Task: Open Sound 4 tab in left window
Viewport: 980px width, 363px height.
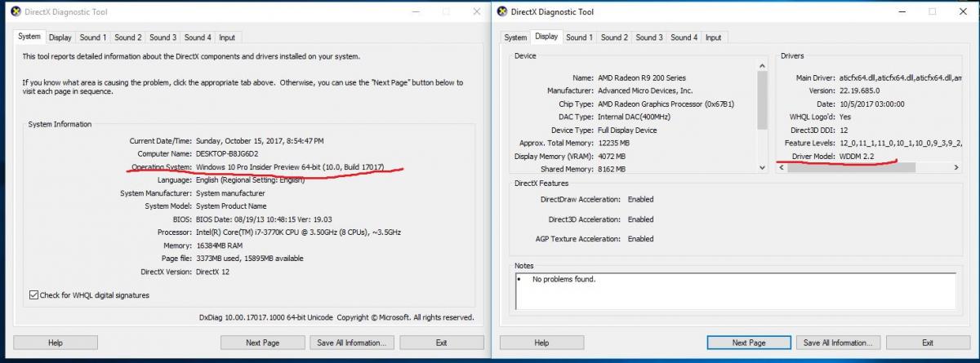Action: click(x=198, y=38)
